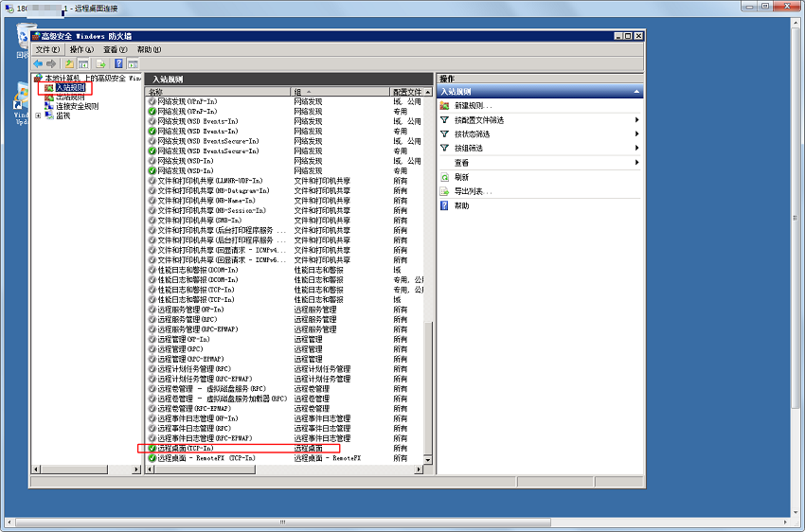The width and height of the screenshot is (805, 532).
Task: Open the 帮助(H) menu in the menu bar
Action: point(149,50)
